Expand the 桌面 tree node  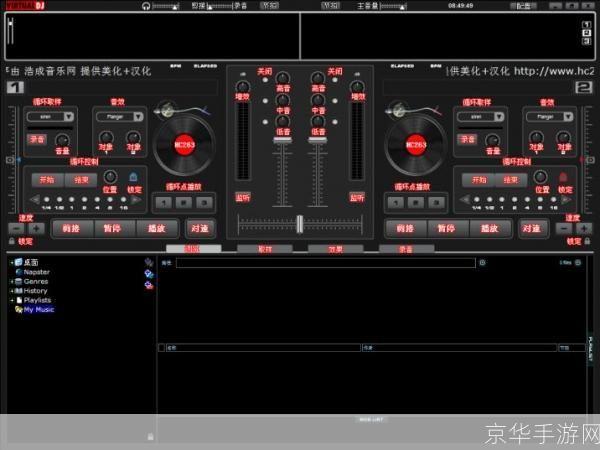coord(12,262)
